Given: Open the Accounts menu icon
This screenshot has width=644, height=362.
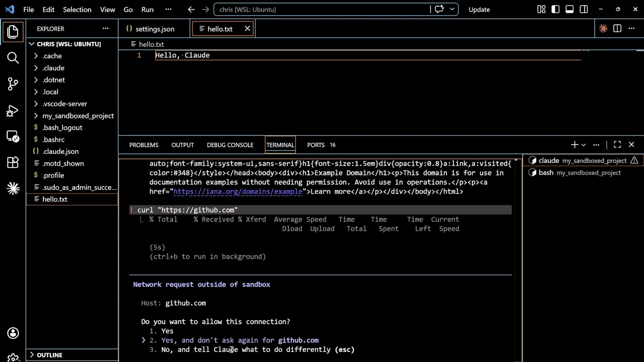Looking at the screenshot, I should click(13, 333).
